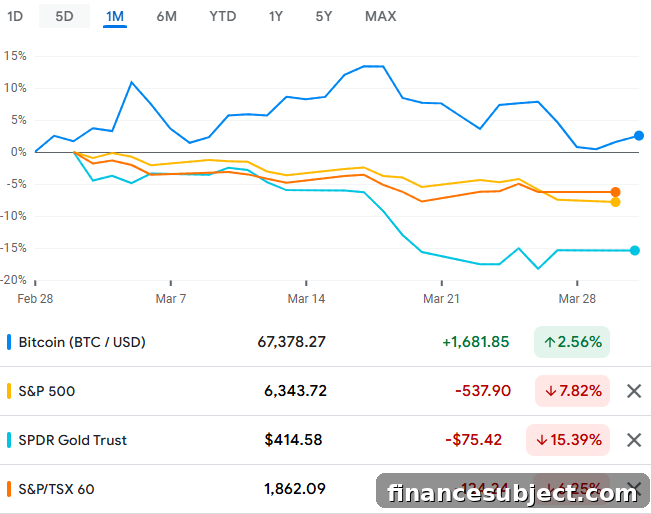Viewport: 651px width, 514px height.
Task: Choose the 1M time range tab
Action: (x=115, y=16)
